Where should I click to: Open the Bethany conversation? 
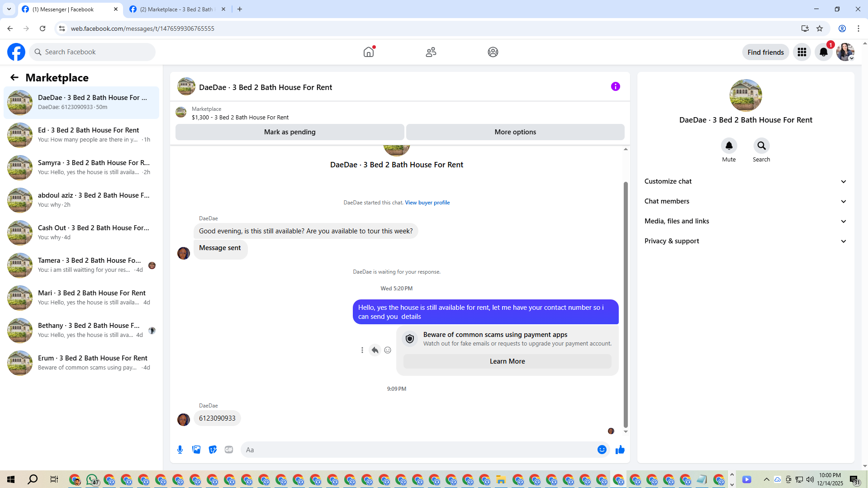81,330
